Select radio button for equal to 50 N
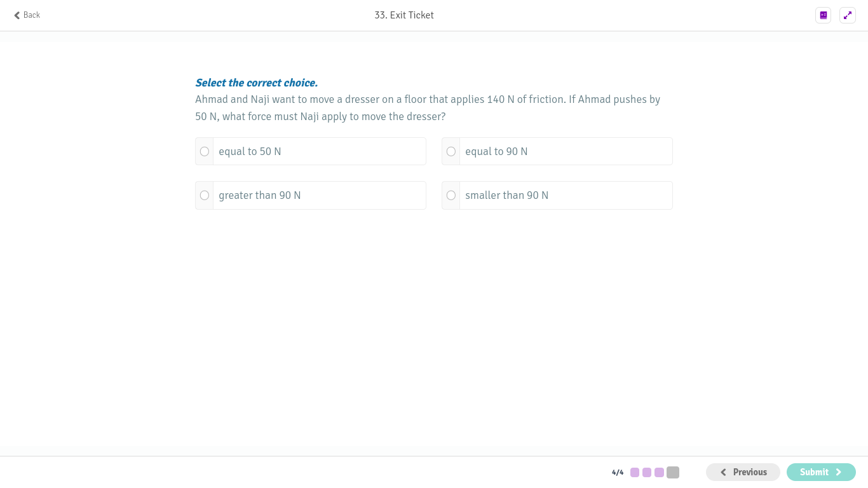This screenshot has height=488, width=868. (x=205, y=151)
